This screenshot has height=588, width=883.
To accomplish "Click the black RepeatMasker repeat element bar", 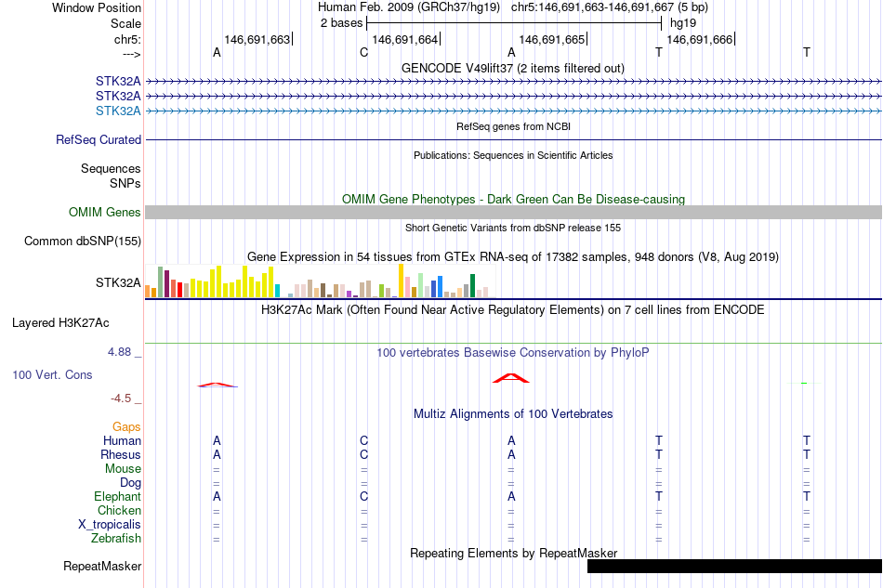I will [x=734, y=566].
